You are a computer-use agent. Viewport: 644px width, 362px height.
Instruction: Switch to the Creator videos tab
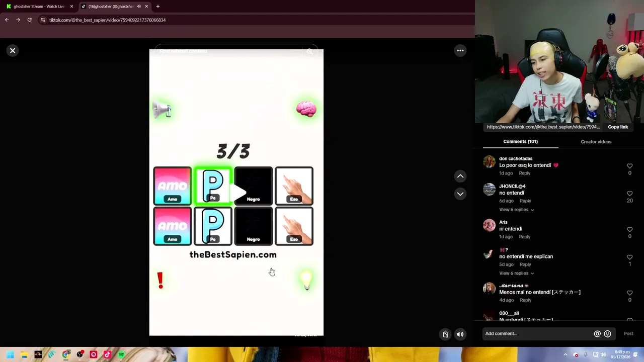596,142
